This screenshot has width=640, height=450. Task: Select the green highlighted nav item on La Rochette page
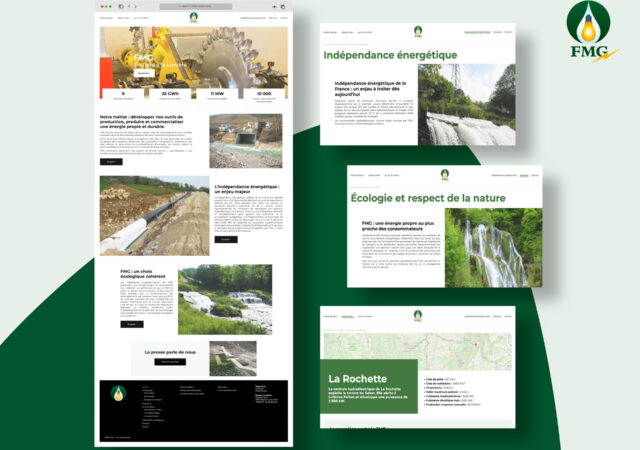pos(347,316)
